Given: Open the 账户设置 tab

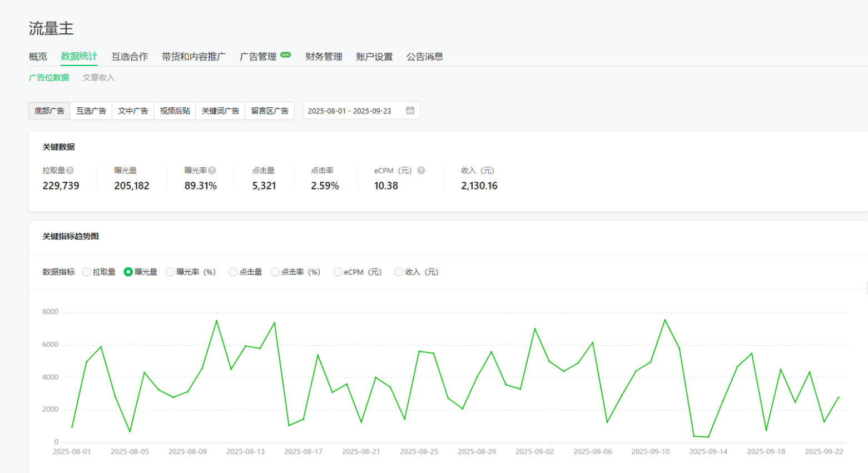Looking at the screenshot, I should tap(374, 57).
